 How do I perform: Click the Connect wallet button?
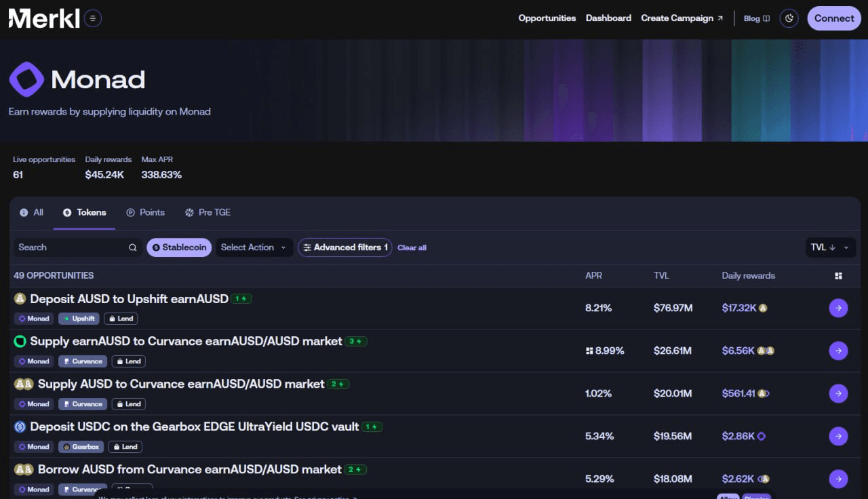click(x=834, y=18)
